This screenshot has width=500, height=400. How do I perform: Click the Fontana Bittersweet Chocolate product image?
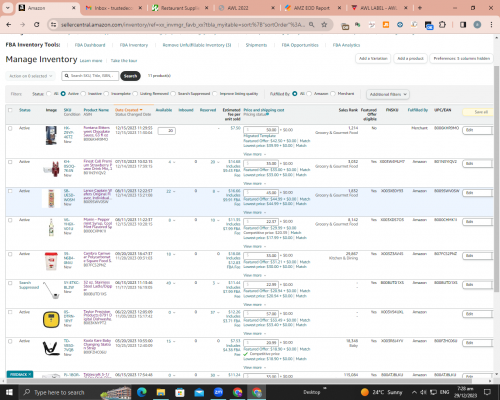51,135
